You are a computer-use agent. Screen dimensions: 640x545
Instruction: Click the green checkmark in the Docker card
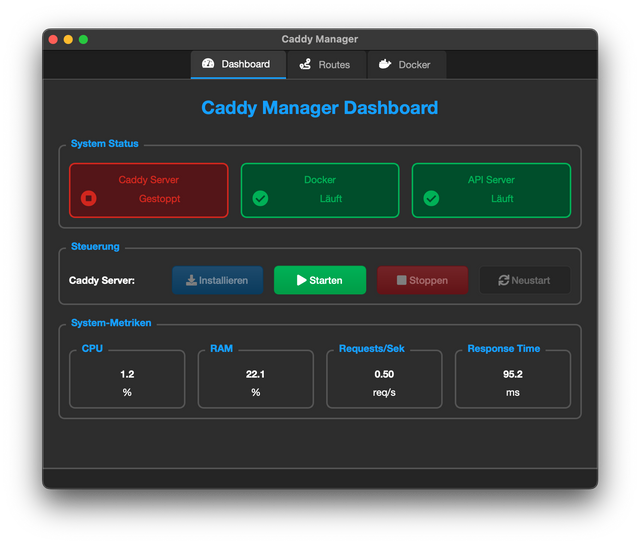click(x=260, y=198)
